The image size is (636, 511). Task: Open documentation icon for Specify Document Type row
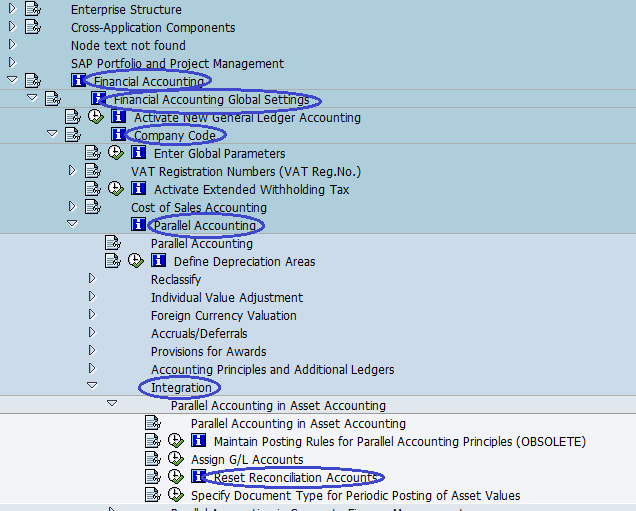pos(153,494)
